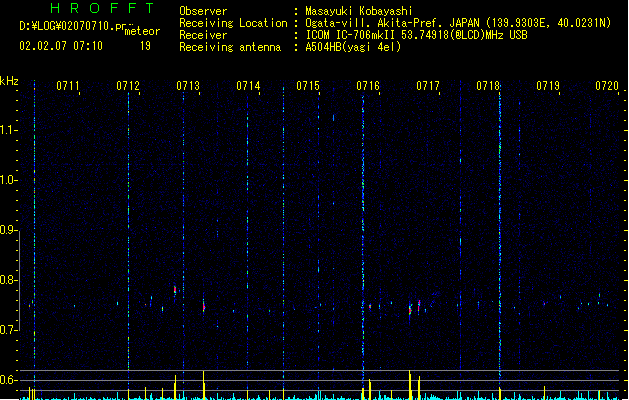The width and height of the screenshot is (629, 400).
Task: Click the 1.0 kHz frequency axis label
Action: [8, 180]
